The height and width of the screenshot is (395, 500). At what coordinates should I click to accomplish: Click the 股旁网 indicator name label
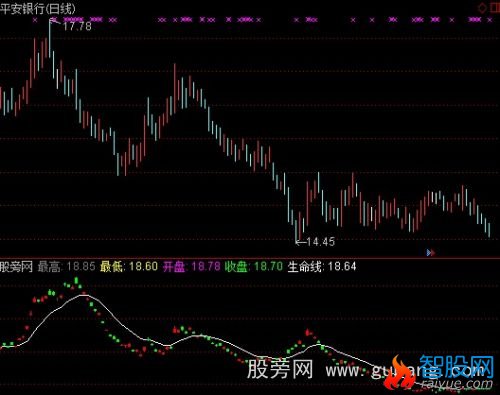coord(16,267)
